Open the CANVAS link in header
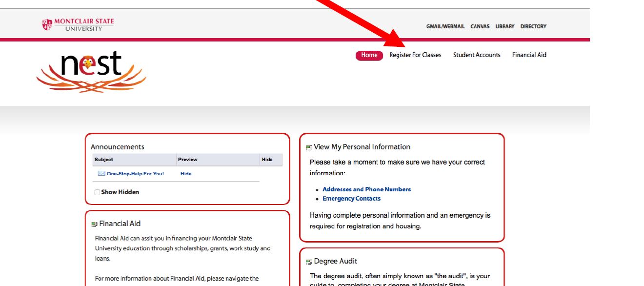 coord(480,27)
